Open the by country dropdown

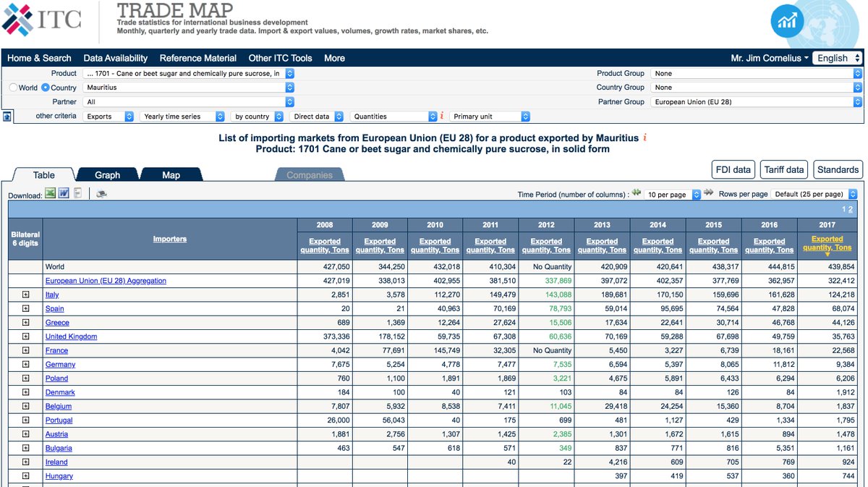(x=258, y=117)
